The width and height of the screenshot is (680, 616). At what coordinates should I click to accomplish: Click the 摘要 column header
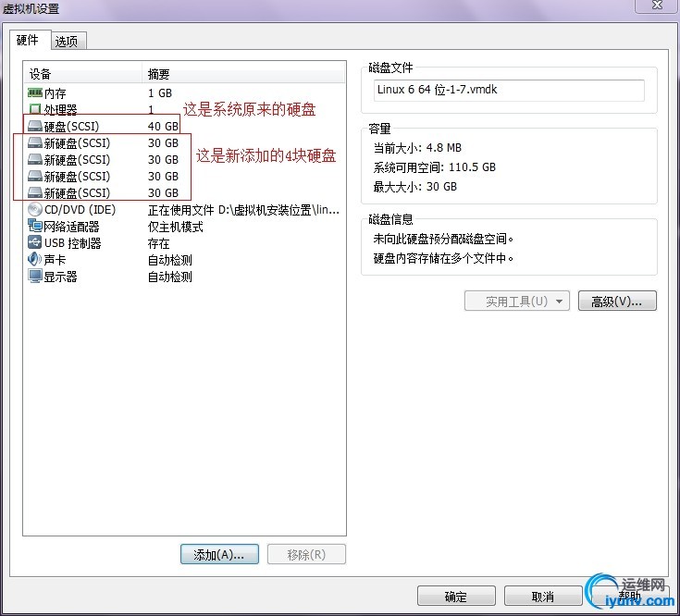point(243,74)
